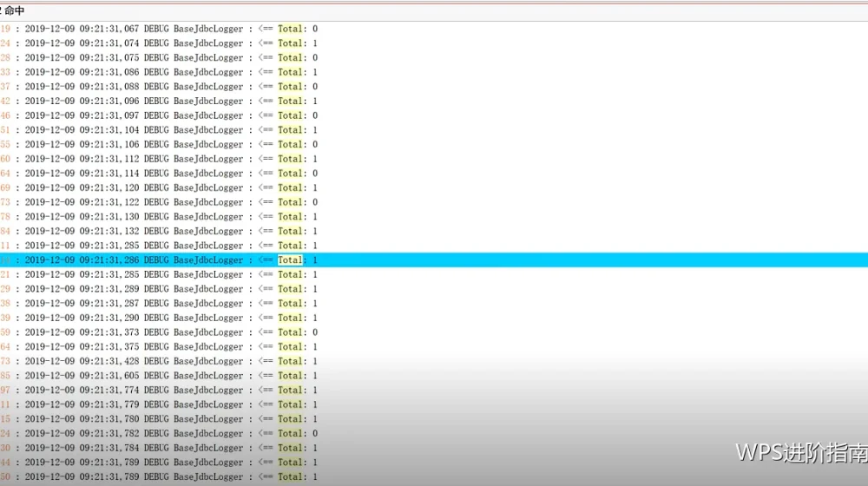Select highlighted word Total in the blue row
The width and height of the screenshot is (868, 486).
pos(290,259)
